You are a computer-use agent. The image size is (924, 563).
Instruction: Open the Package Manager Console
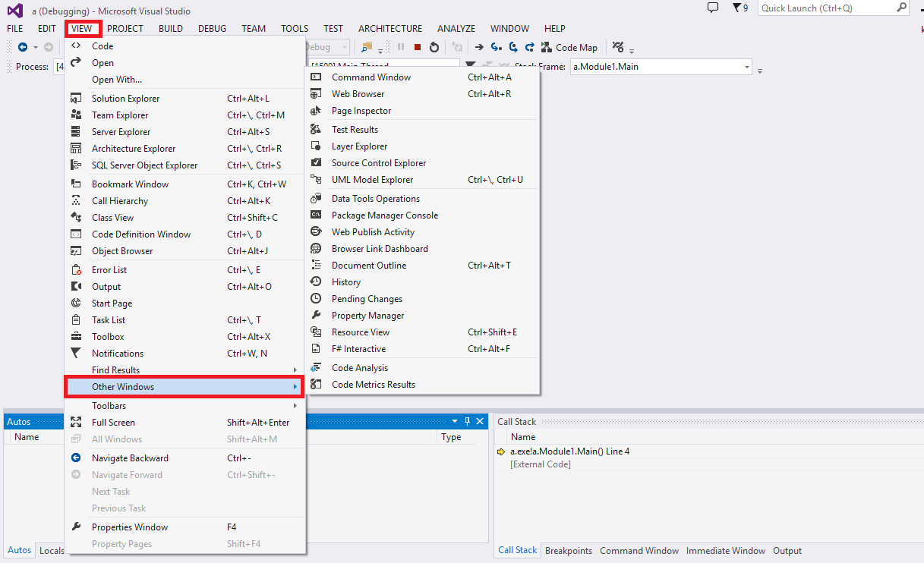pyautogui.click(x=422, y=215)
